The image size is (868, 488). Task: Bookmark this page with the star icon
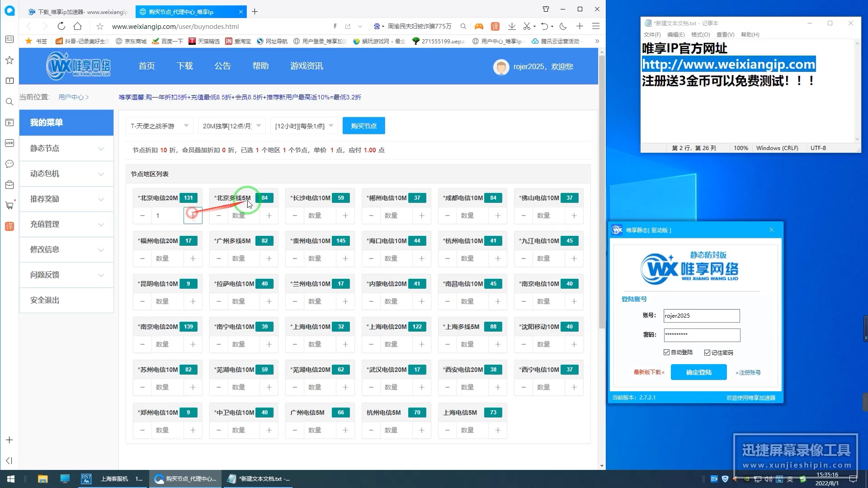(x=100, y=26)
